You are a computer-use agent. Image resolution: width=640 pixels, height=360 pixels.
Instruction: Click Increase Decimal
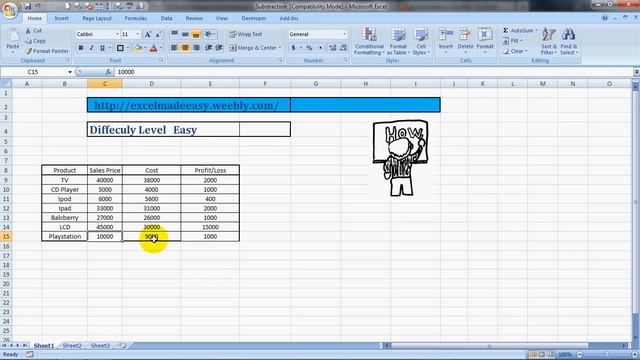[x=333, y=48]
